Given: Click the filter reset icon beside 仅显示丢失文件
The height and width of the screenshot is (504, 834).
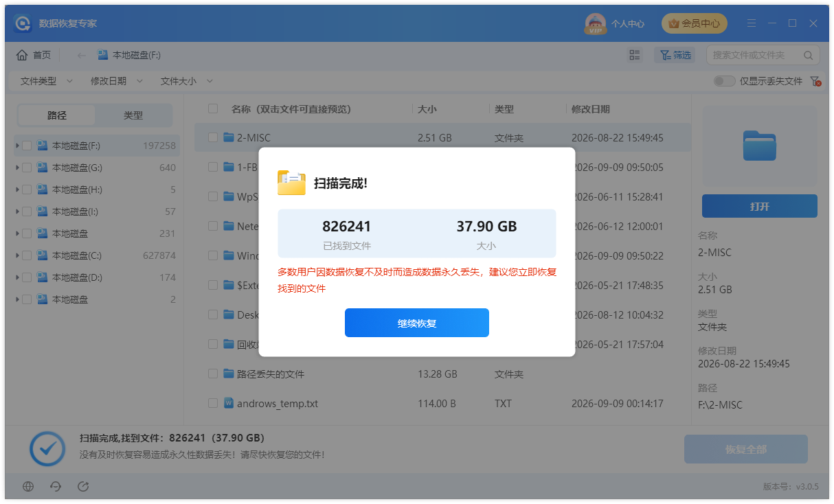Looking at the screenshot, I should pos(815,81).
